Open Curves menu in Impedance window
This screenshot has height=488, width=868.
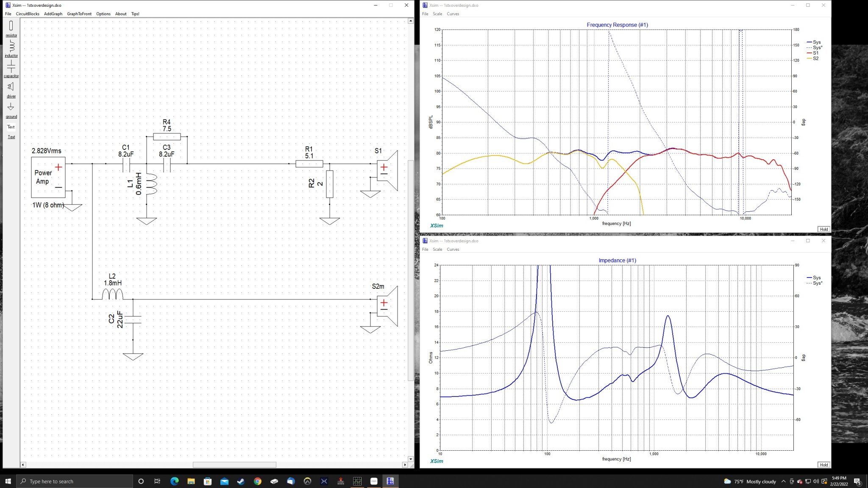tap(453, 250)
